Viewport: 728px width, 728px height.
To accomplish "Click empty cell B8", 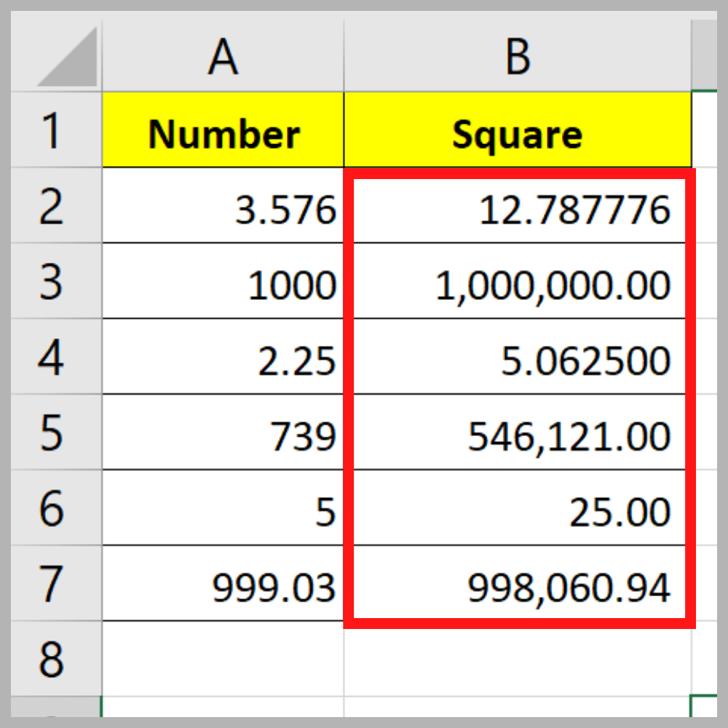I will pyautogui.click(x=517, y=658).
